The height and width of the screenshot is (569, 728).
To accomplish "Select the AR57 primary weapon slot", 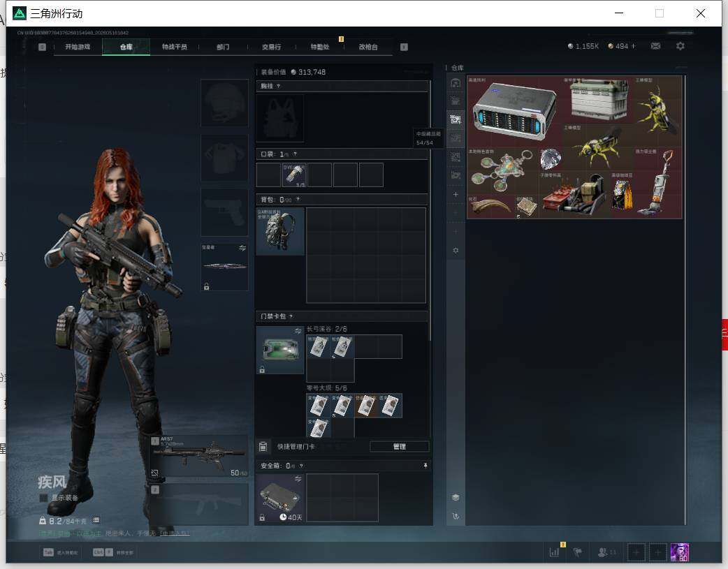I will click(x=199, y=456).
